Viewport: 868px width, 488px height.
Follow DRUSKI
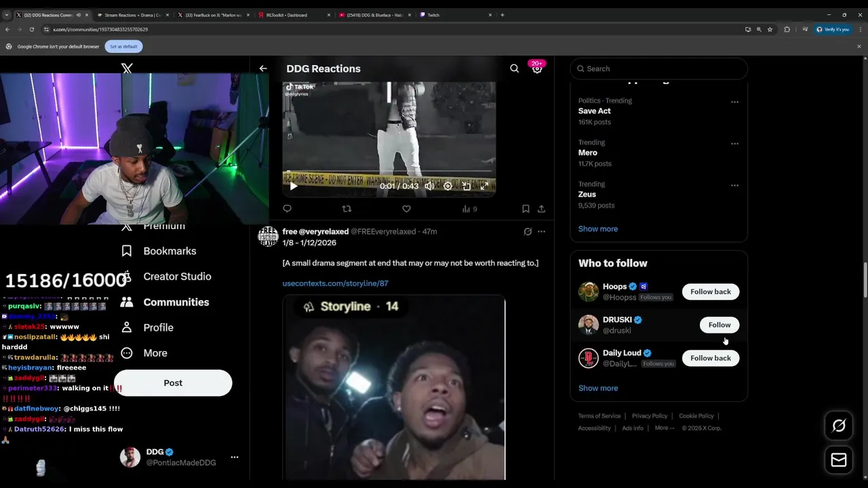coord(719,325)
